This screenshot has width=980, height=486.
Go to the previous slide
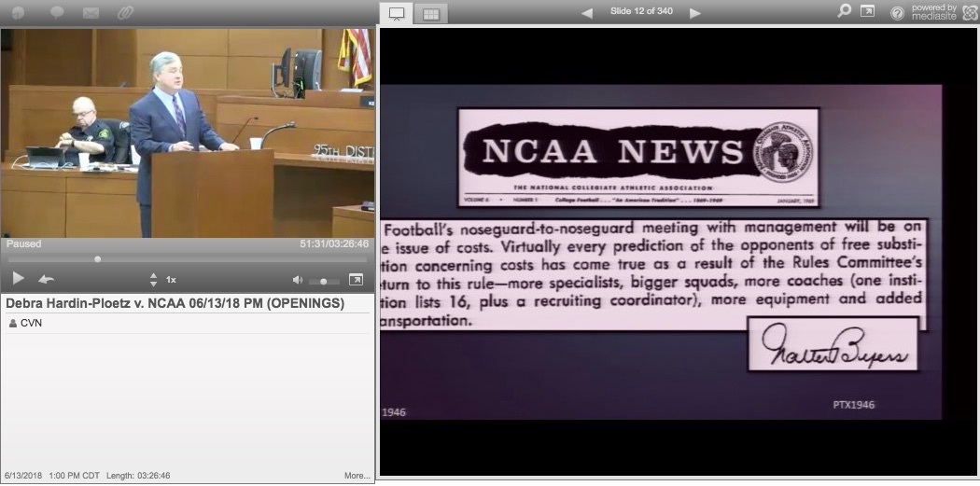click(x=586, y=13)
